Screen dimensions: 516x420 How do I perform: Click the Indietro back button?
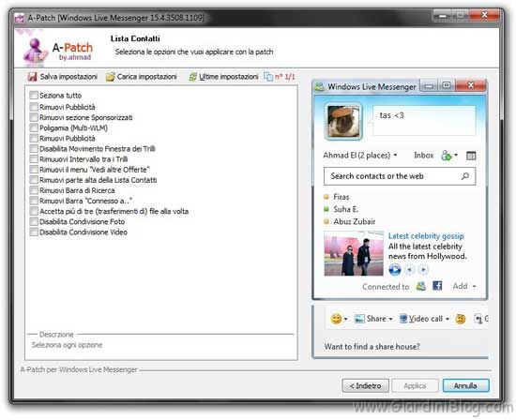365,385
